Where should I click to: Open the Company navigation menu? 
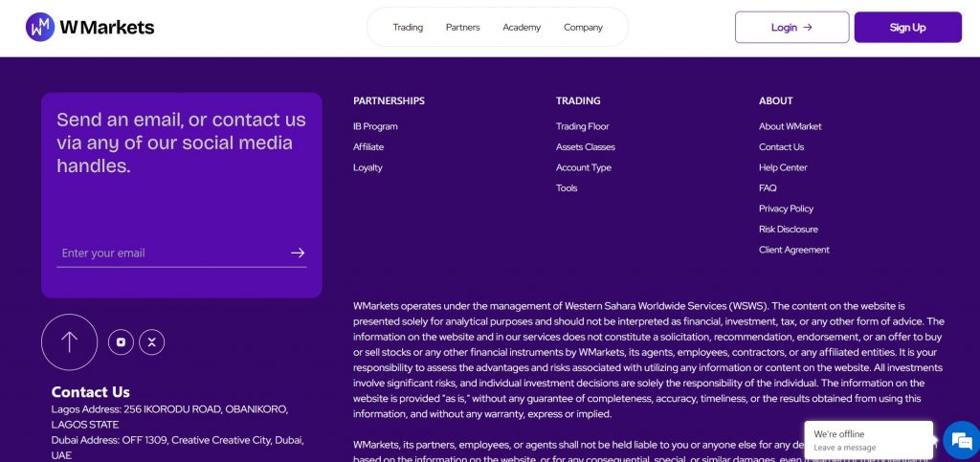[x=583, y=28]
